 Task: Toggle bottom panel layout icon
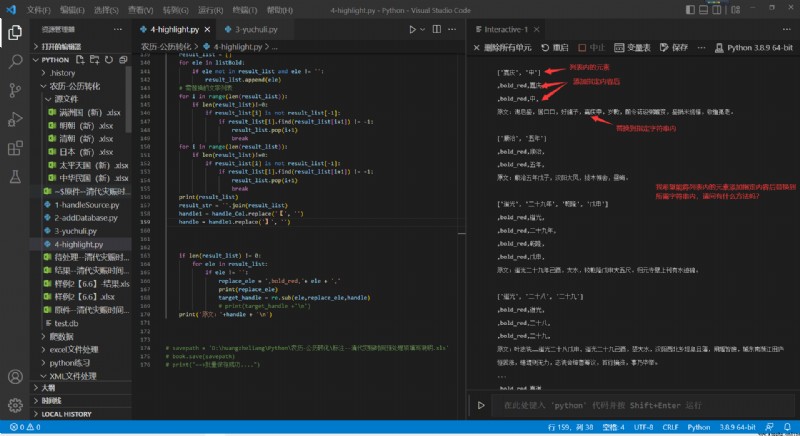tap(704, 10)
